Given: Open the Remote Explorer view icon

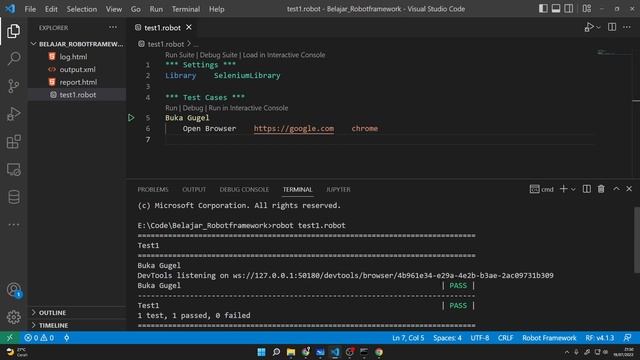Looking at the screenshot, I should pos(13,169).
